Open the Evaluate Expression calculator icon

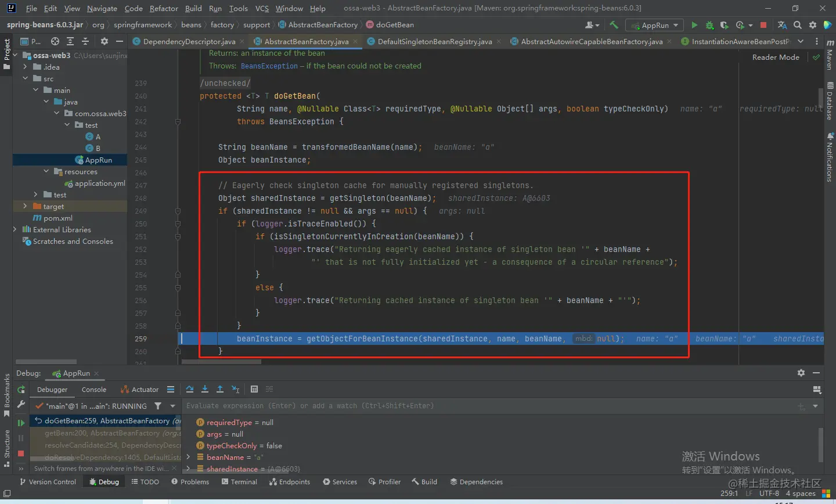click(254, 389)
